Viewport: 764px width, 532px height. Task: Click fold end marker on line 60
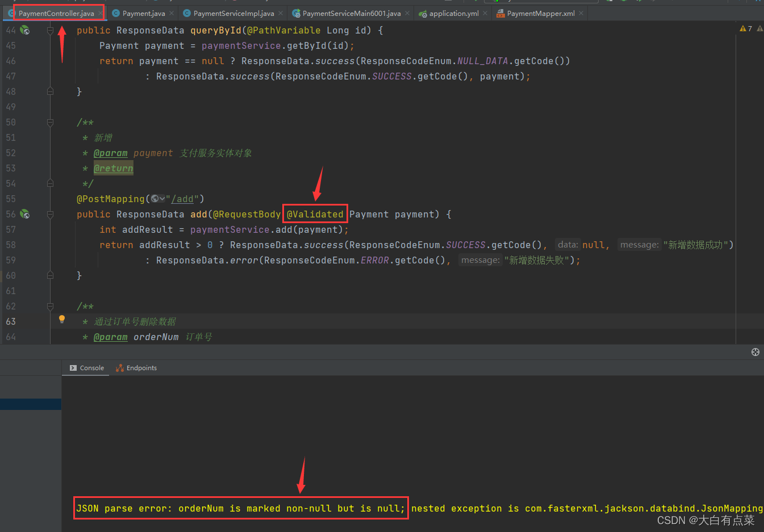pyautogui.click(x=50, y=275)
